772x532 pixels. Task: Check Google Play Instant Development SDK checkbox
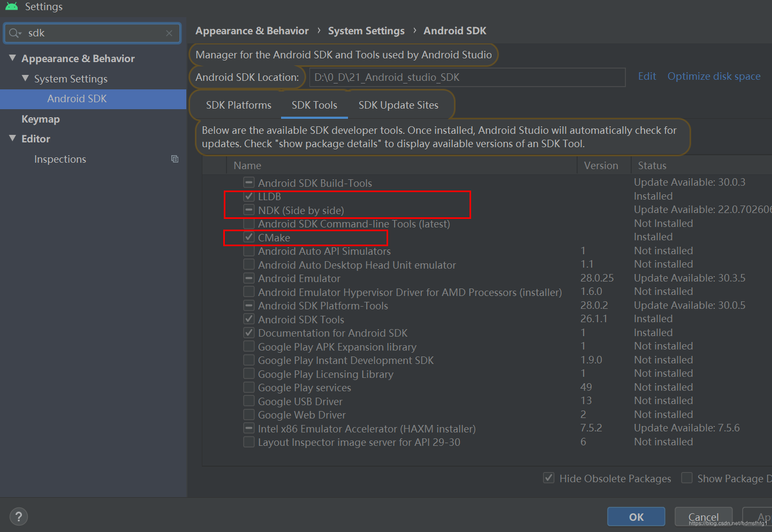(x=249, y=360)
